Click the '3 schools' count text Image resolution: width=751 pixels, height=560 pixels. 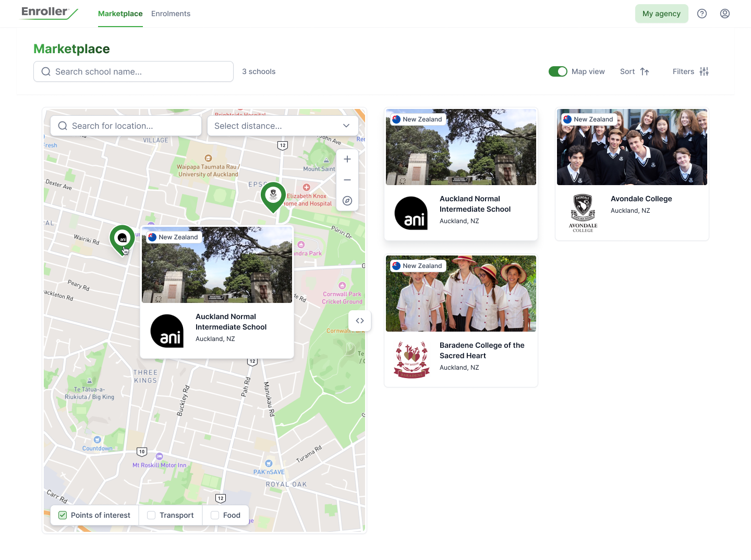pos(259,71)
